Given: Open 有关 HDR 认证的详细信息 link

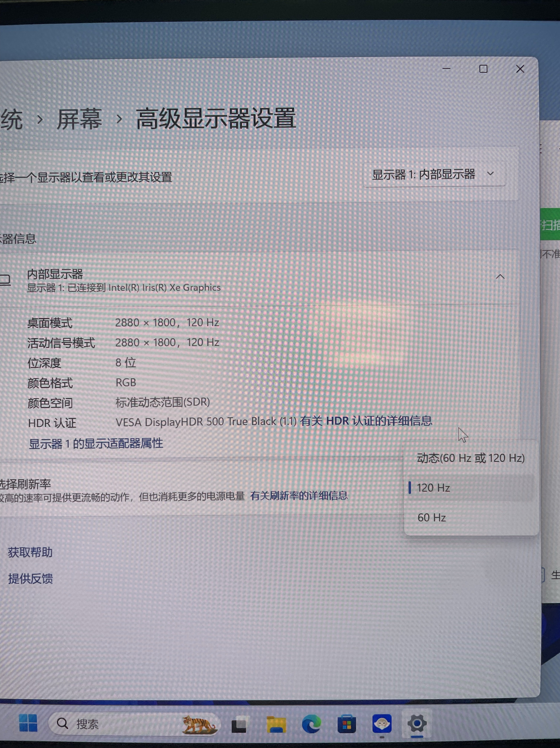Looking at the screenshot, I should tap(366, 421).
